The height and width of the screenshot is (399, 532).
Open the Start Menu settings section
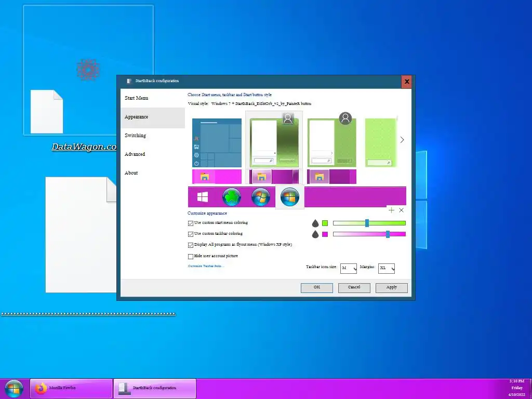pyautogui.click(x=153, y=98)
